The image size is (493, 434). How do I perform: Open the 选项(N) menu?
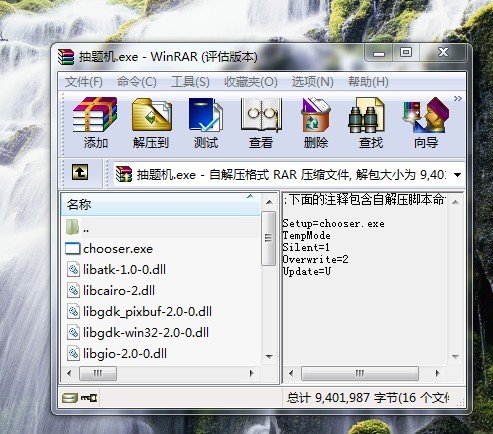[x=312, y=82]
